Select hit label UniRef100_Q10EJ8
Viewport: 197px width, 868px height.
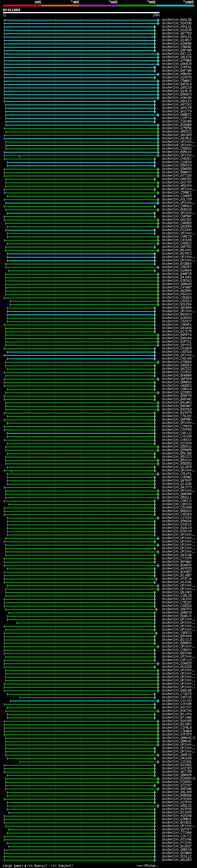[x=177, y=91]
